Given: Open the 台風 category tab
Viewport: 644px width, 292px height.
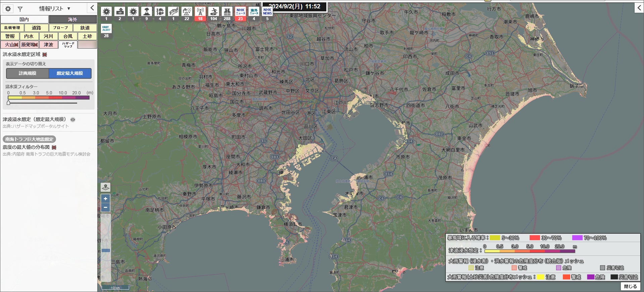Looking at the screenshot, I should 68,36.
